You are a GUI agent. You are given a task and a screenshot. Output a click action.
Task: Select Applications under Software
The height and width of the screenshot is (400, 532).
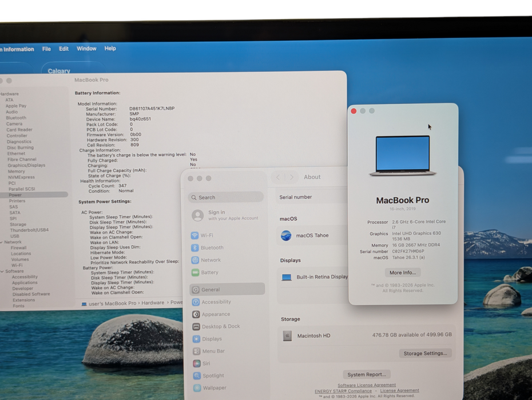click(25, 283)
